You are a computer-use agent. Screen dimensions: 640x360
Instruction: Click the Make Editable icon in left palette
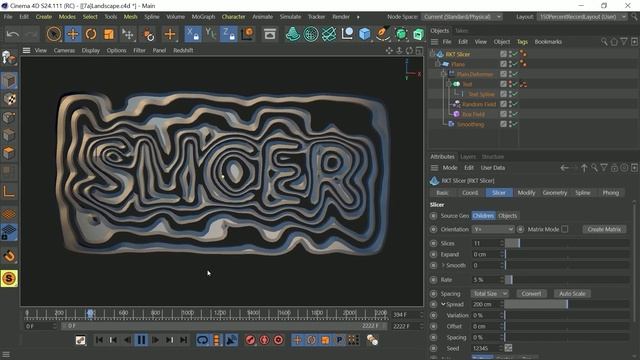point(9,58)
